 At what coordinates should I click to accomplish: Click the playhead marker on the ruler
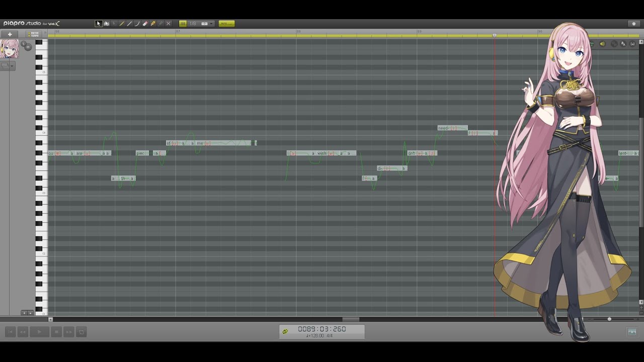[x=495, y=35]
